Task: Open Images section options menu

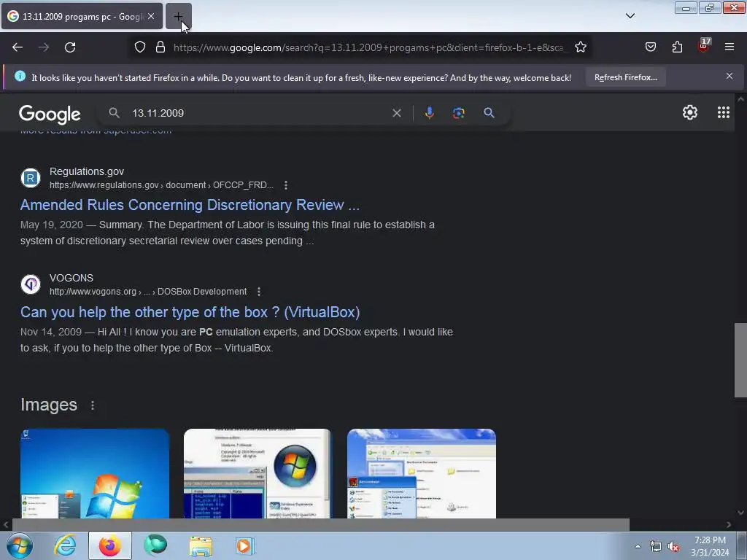Action: click(x=93, y=405)
